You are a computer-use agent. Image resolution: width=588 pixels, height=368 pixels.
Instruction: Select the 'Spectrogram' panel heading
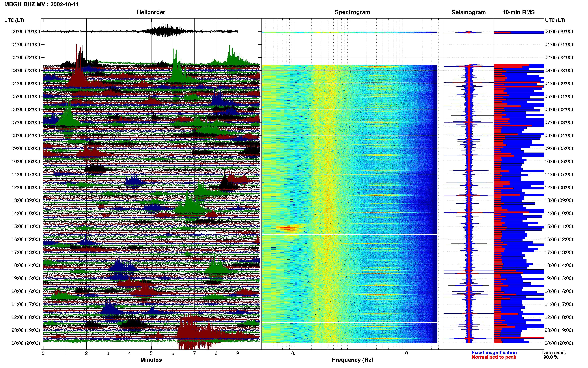[352, 12]
